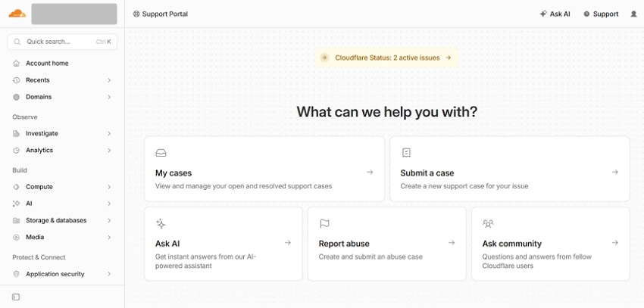Screen dimensions: 644x308
Task: Click the Domains globe icon
Action: [17, 97]
